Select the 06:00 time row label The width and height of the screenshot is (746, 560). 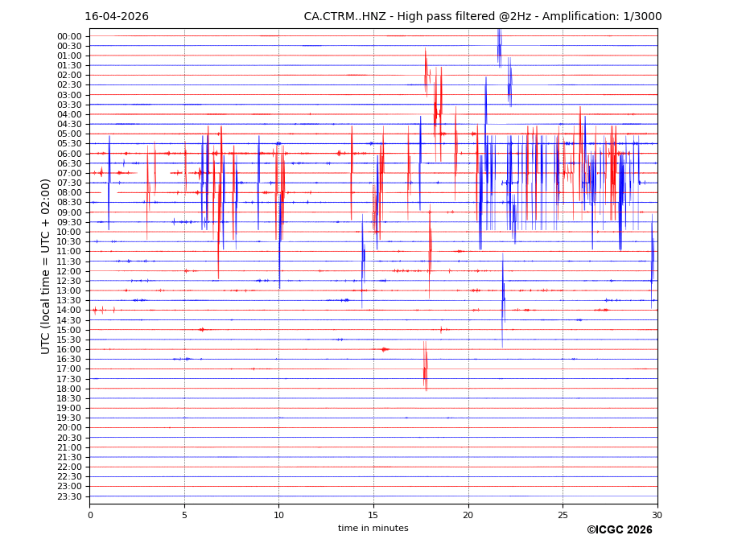[x=69, y=154]
